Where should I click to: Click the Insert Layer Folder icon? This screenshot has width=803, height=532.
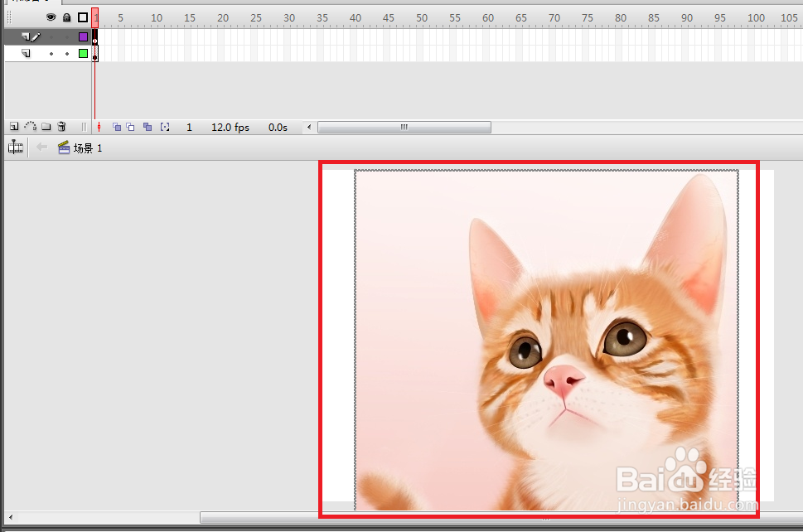pyautogui.click(x=46, y=127)
